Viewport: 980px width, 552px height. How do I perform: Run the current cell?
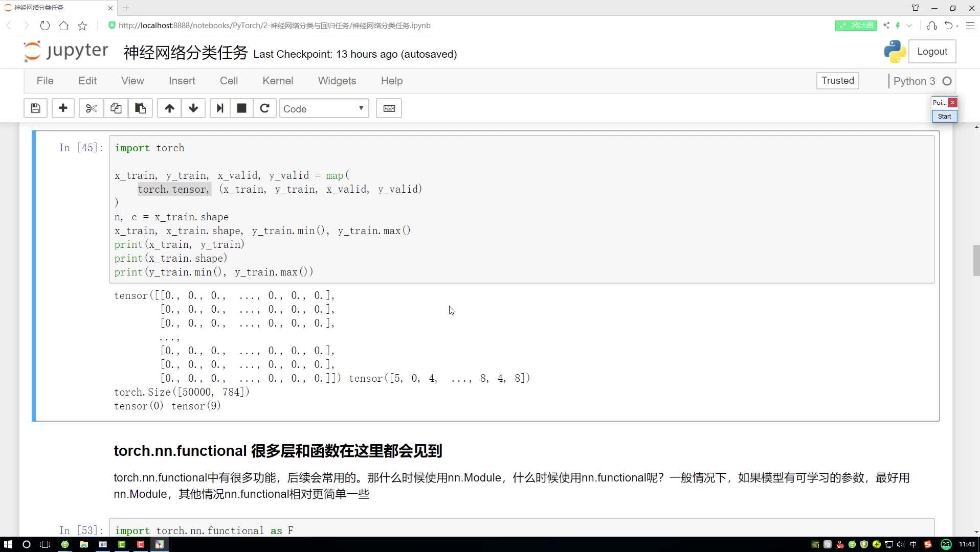(x=220, y=108)
